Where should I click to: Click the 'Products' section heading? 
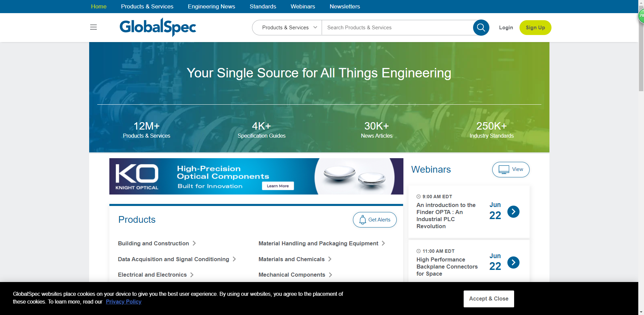click(137, 220)
